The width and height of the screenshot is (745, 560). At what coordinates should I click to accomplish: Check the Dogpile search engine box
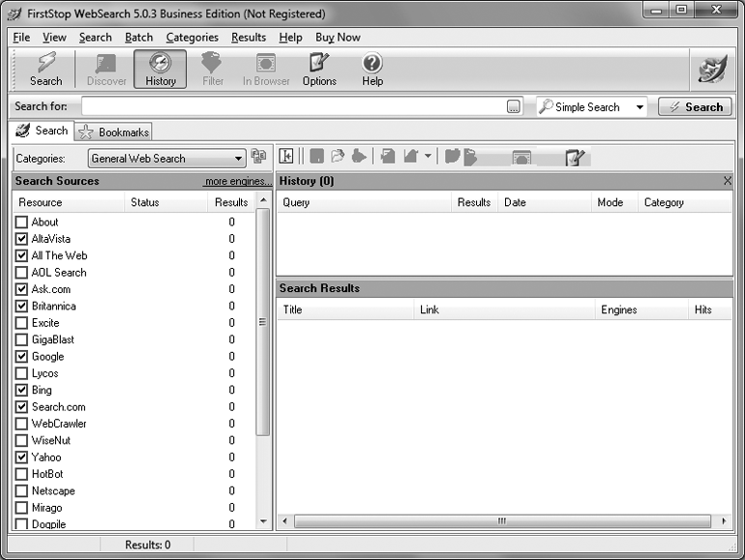click(21, 525)
